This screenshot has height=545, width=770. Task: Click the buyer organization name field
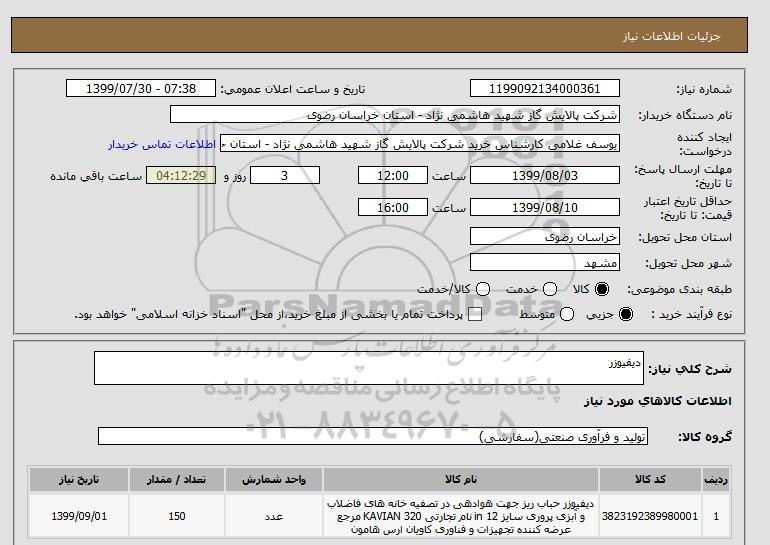point(395,114)
